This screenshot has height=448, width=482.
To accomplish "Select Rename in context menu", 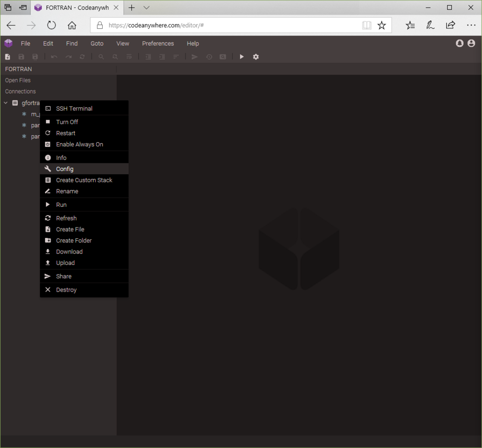I will point(84,191).
